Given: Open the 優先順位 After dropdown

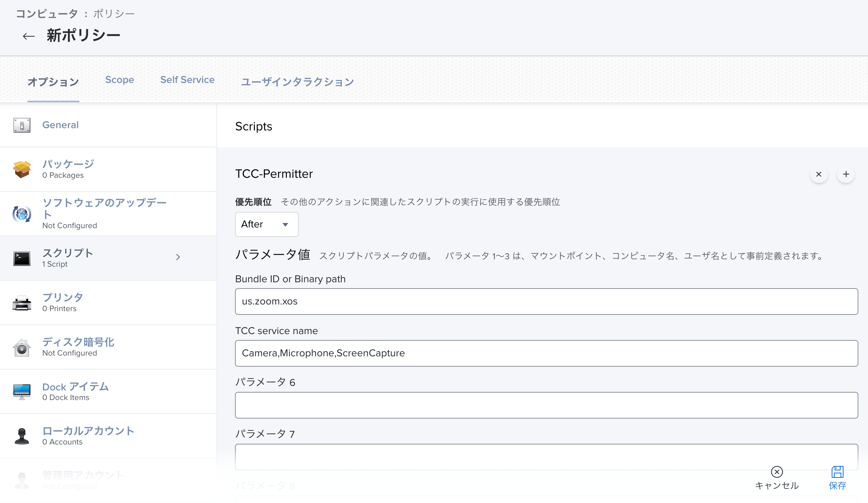Looking at the screenshot, I should coord(266,224).
